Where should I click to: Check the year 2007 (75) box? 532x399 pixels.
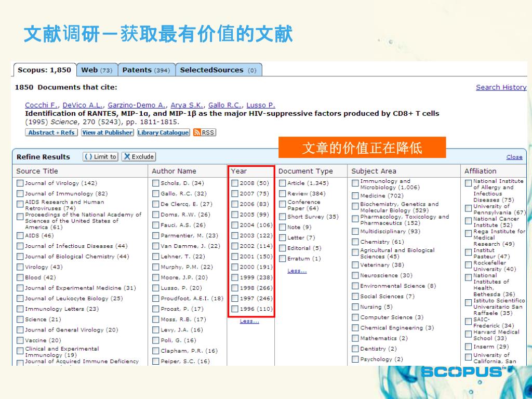click(235, 194)
